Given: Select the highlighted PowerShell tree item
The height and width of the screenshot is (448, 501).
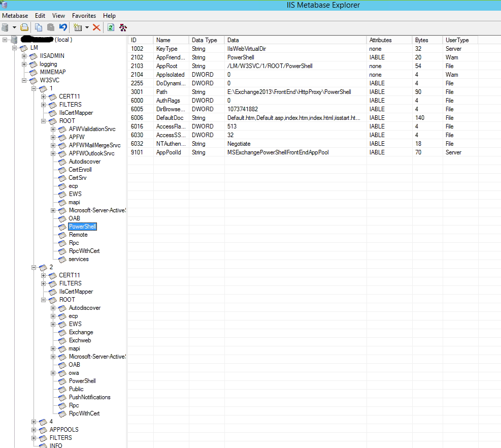Looking at the screenshot, I should 82,227.
